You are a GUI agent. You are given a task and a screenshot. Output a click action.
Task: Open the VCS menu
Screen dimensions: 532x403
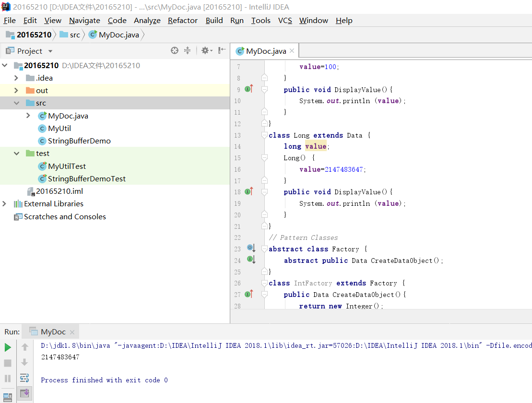tap(285, 20)
